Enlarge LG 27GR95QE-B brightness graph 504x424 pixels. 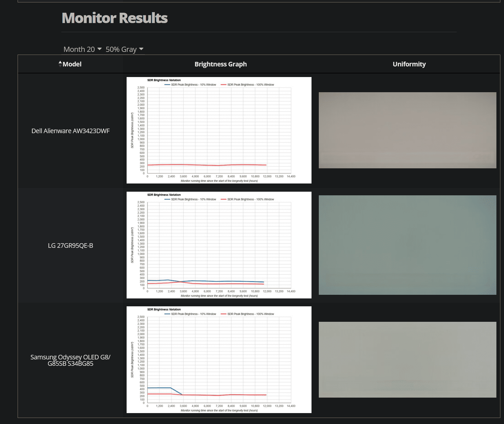click(x=219, y=245)
